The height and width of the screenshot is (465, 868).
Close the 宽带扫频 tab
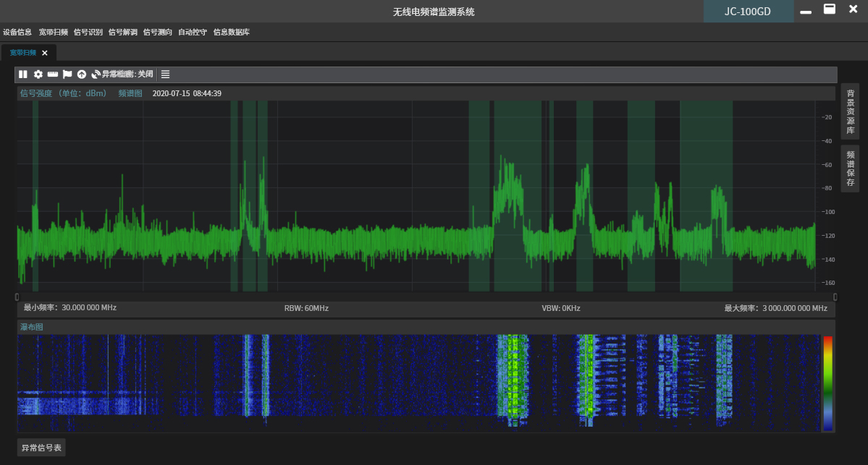[45, 53]
